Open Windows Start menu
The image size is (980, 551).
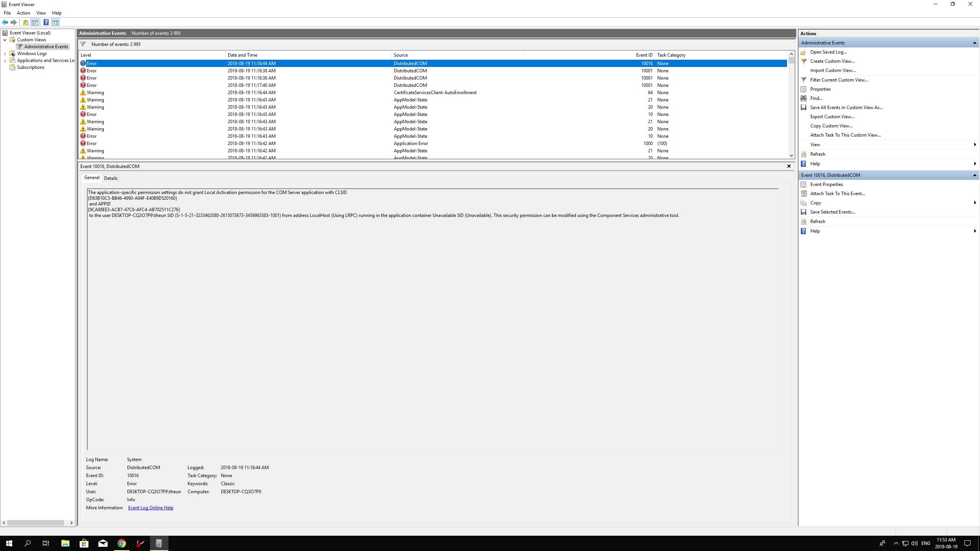pos(9,543)
